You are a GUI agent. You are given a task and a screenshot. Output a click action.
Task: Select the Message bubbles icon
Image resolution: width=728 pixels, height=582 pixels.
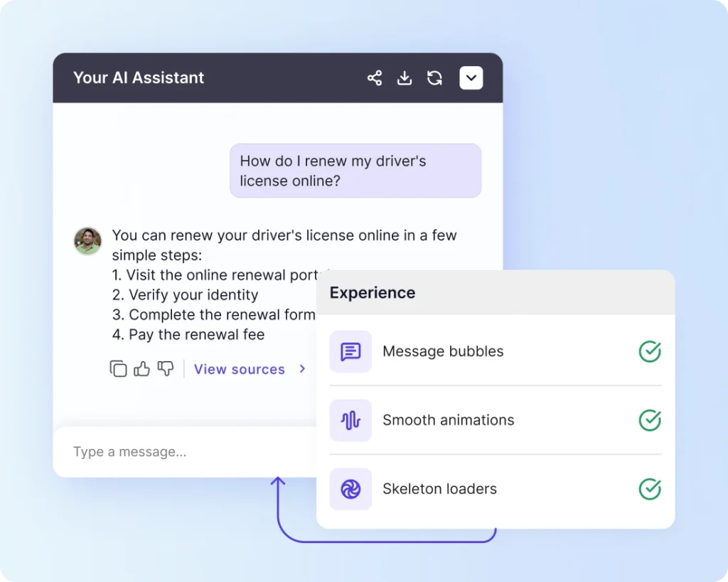tap(350, 351)
